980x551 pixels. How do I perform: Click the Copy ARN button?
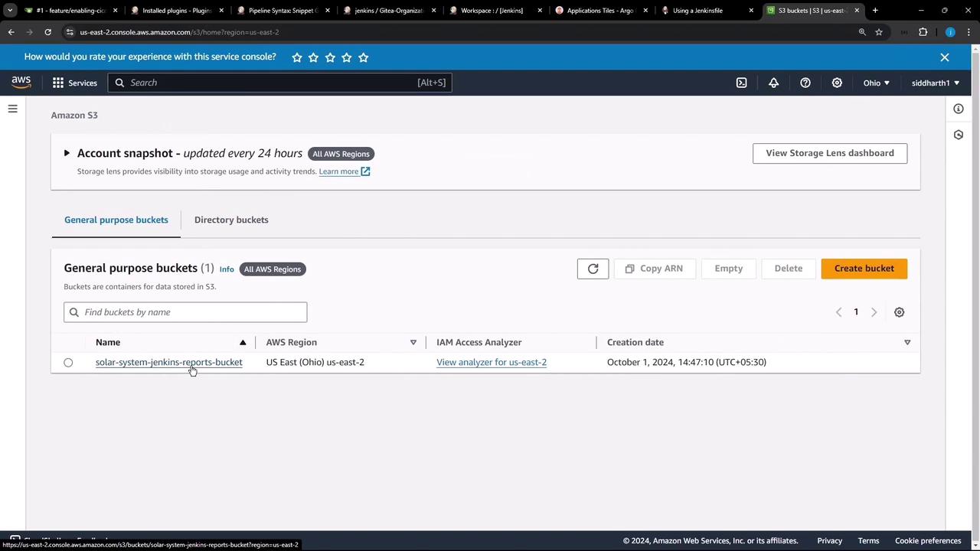click(x=654, y=269)
